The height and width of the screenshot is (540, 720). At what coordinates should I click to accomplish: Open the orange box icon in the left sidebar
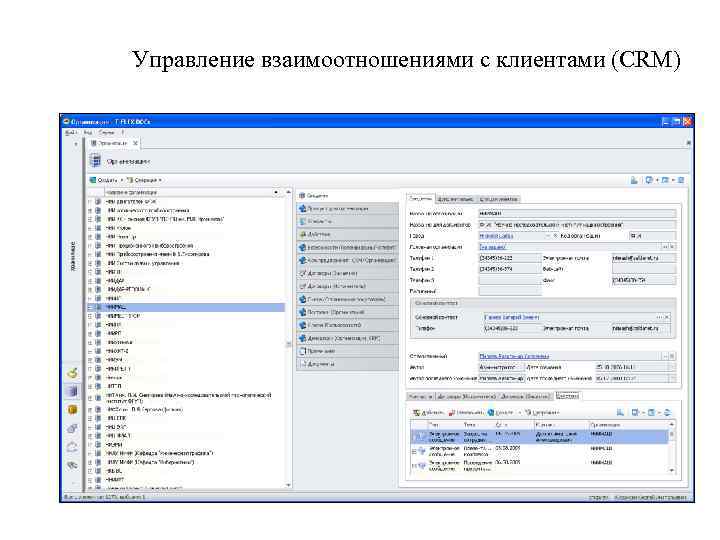tap(73, 410)
